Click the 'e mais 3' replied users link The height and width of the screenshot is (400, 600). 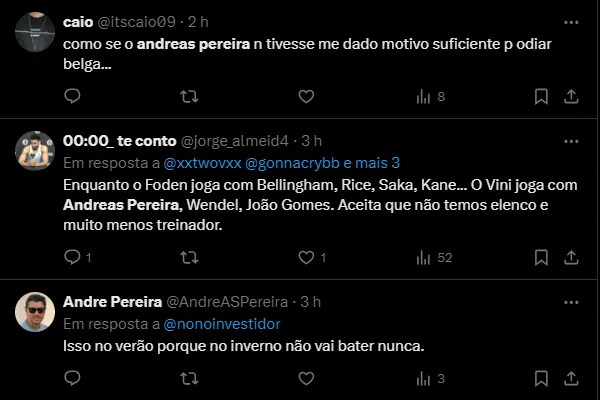[373, 161]
